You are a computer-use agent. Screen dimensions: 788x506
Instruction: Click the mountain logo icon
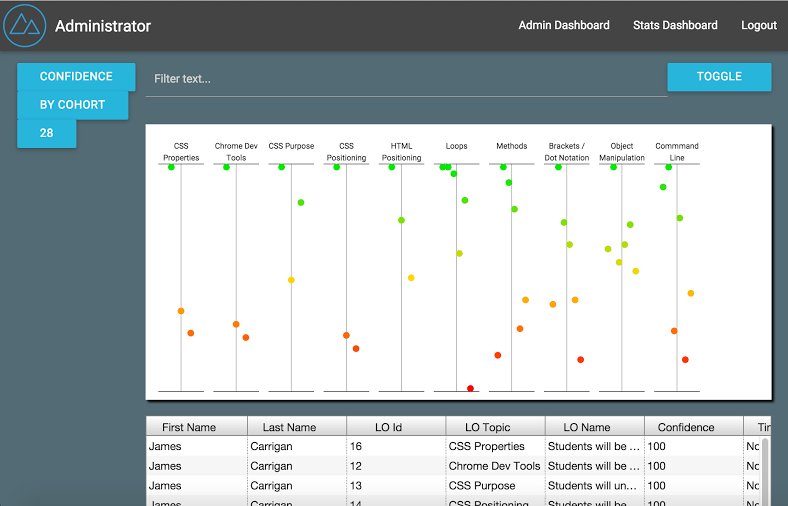(25, 26)
